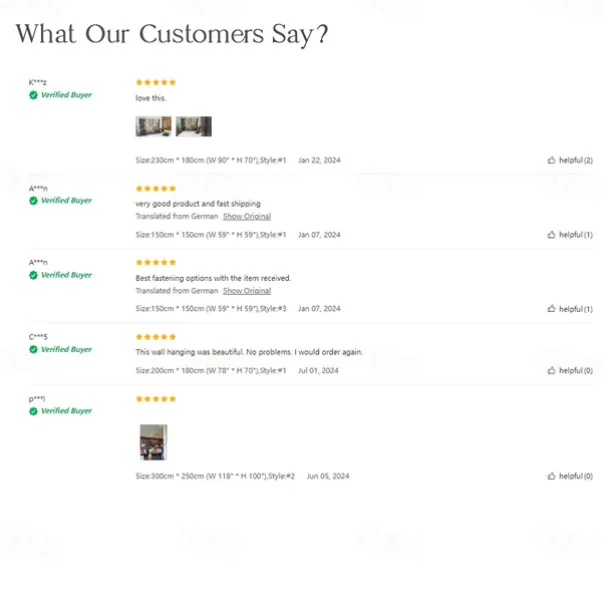This screenshot has width=610, height=610.
Task: Click 'What Our Customers Say?' heading
Action: tap(171, 34)
